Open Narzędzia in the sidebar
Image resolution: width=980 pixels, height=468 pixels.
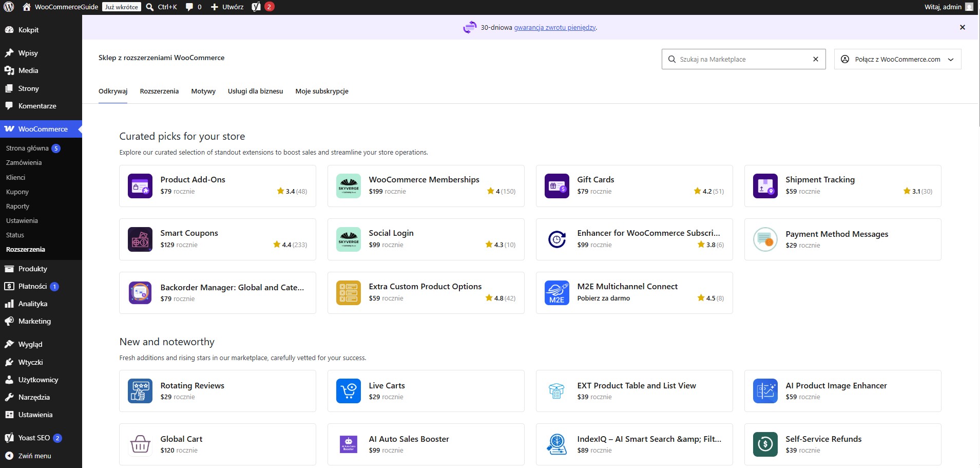(41, 397)
